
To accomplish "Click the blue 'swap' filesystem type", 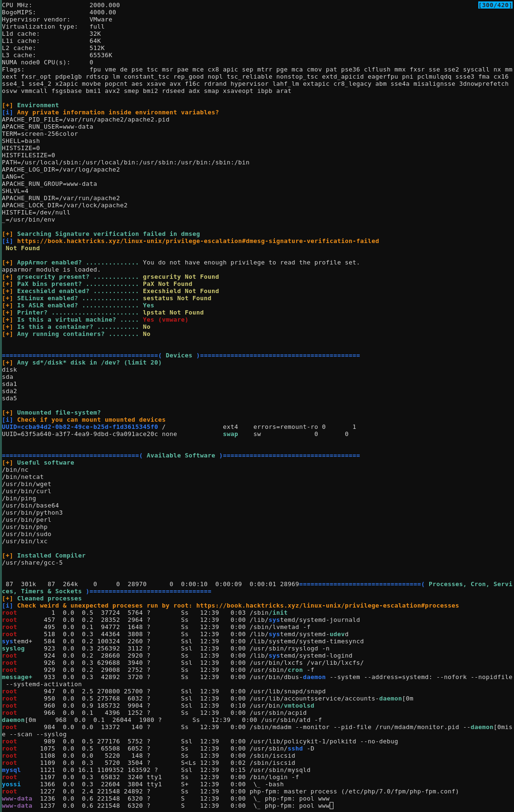I will 230,434.
